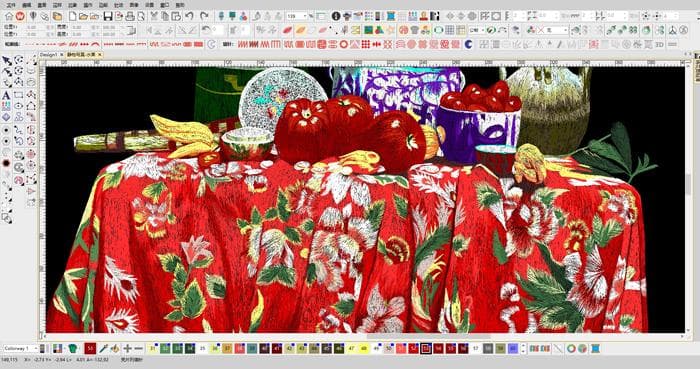
Task: Click the Home icon in the top toolbar
Action: [x=8, y=17]
